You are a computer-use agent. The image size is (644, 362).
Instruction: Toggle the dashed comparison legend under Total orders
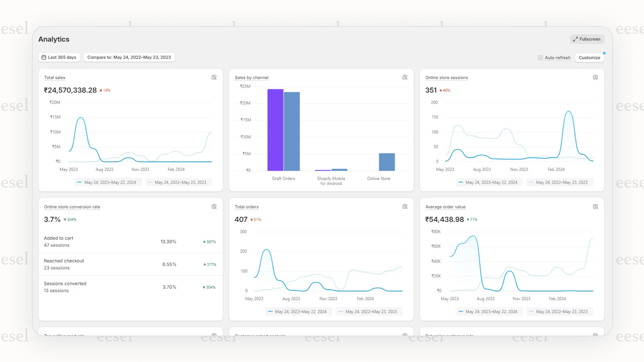[368, 311]
